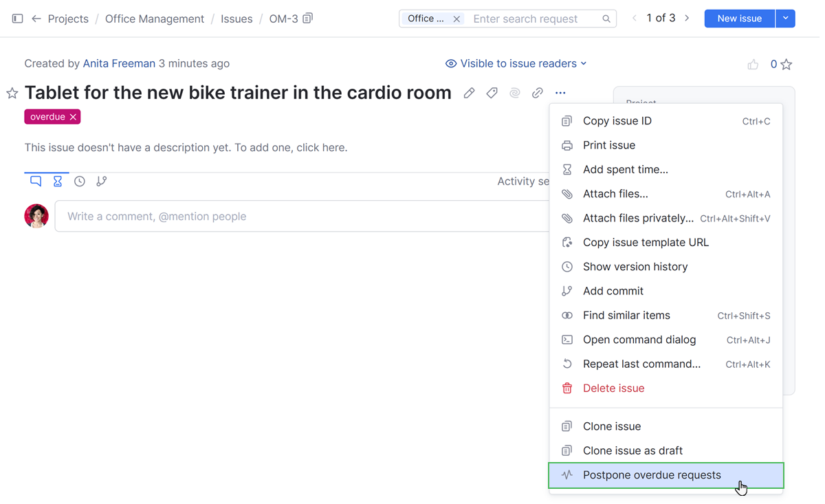Choose Delete issue from the menu

[x=613, y=388]
